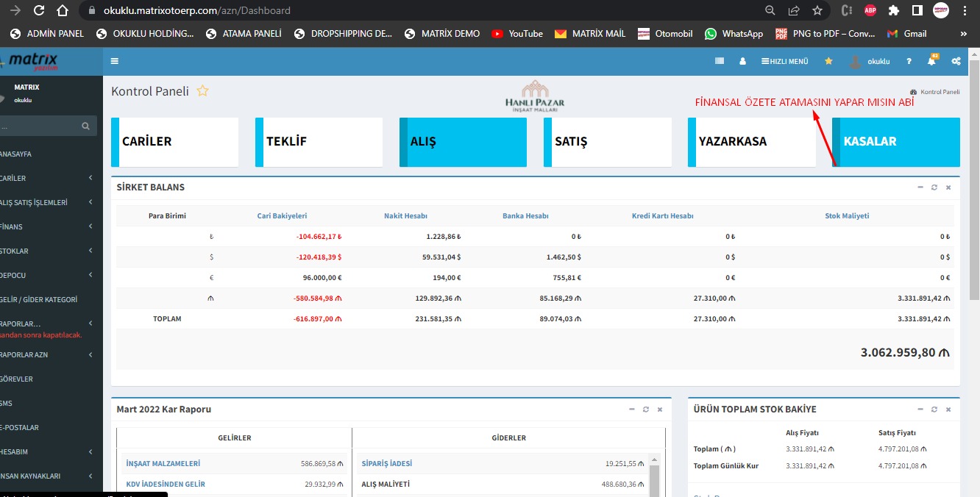Image resolution: width=980 pixels, height=497 pixels.
Task: Open the Hızlı Menü
Action: [x=785, y=62]
